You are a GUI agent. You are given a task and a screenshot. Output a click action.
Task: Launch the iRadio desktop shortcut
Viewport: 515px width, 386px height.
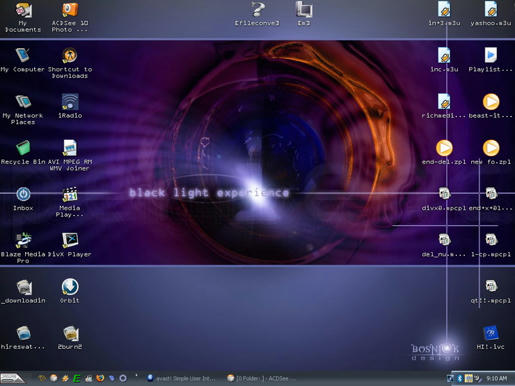click(x=70, y=106)
